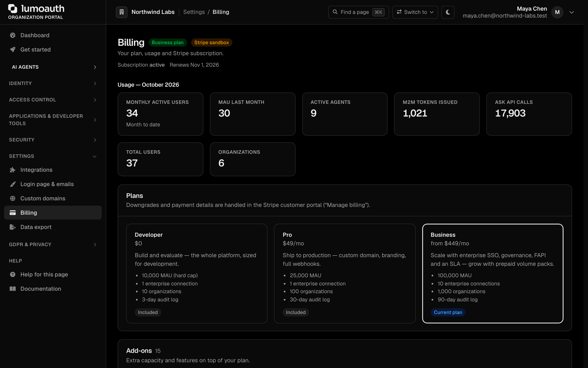Go to Login page & emails
This screenshot has height=368, width=588.
point(53,184)
